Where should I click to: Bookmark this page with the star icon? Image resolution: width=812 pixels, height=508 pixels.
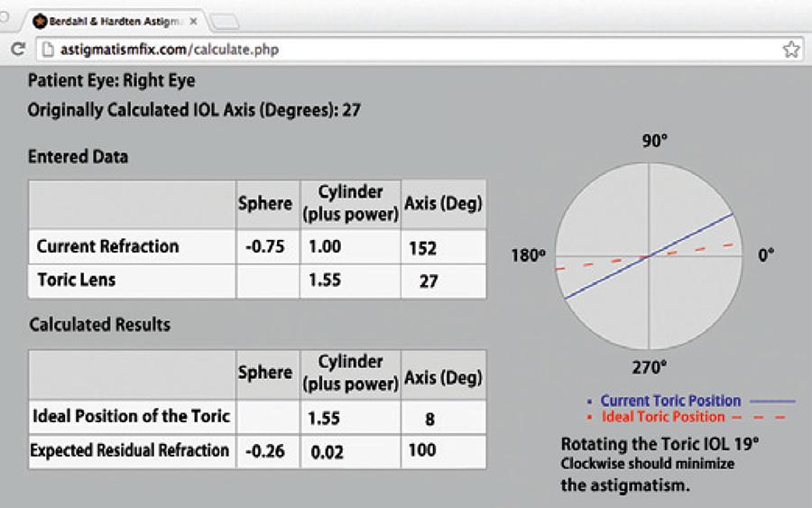[x=791, y=50]
